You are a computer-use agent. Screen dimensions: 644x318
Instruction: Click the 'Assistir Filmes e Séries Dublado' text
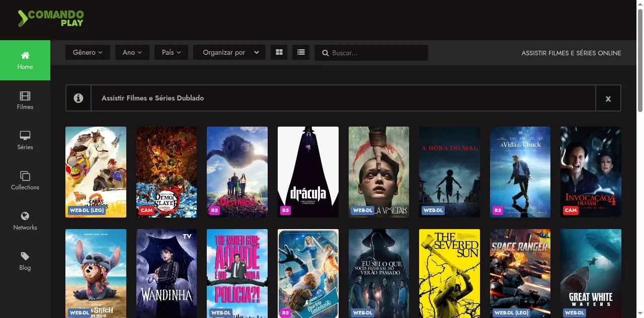[152, 98]
